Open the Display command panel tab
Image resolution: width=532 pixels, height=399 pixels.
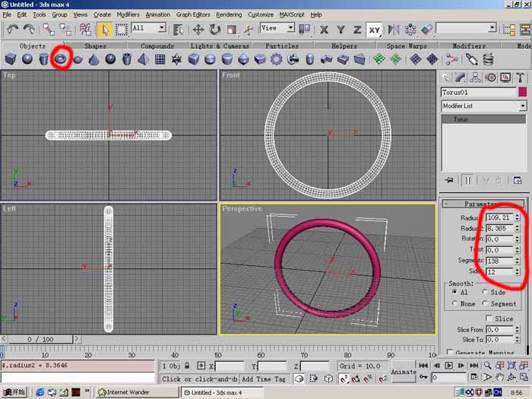(505, 78)
